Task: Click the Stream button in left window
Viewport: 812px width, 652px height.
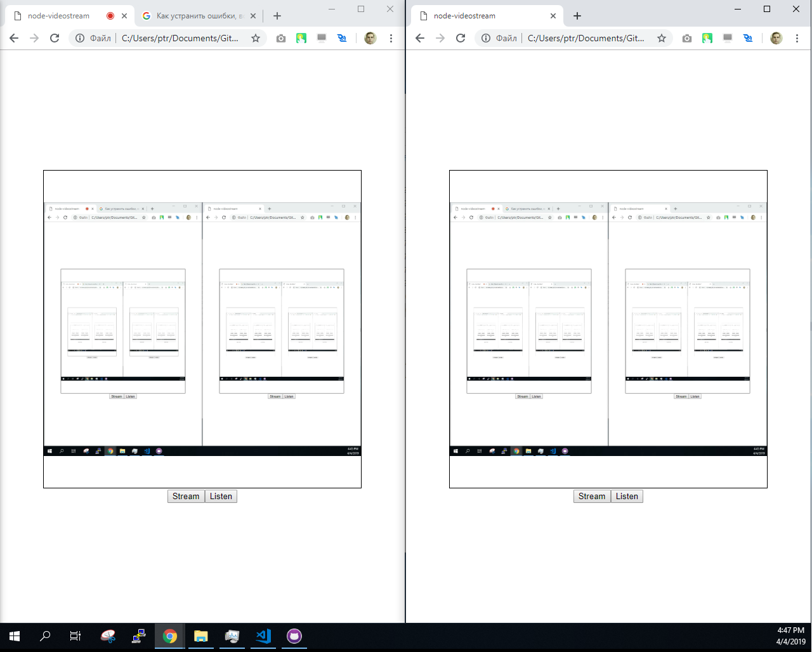Action: 186,497
